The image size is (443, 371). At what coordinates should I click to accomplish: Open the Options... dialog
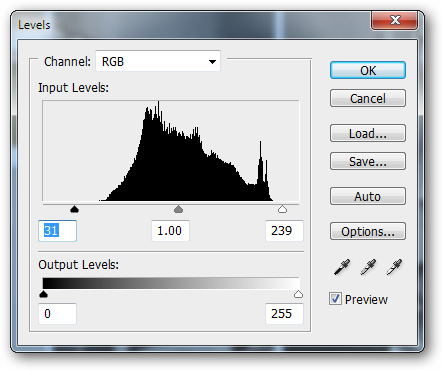[368, 231]
